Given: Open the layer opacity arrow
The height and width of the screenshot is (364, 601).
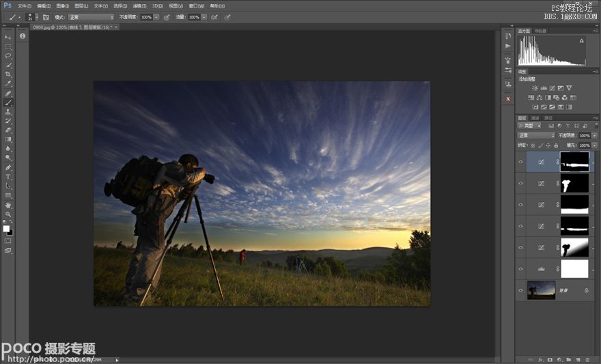Looking at the screenshot, I should (x=594, y=136).
